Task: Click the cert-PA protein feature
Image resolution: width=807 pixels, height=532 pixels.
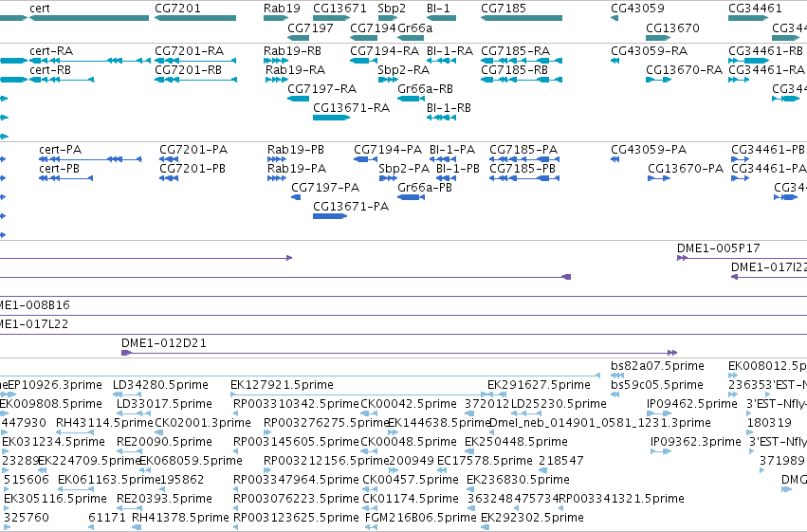Action: point(90,159)
